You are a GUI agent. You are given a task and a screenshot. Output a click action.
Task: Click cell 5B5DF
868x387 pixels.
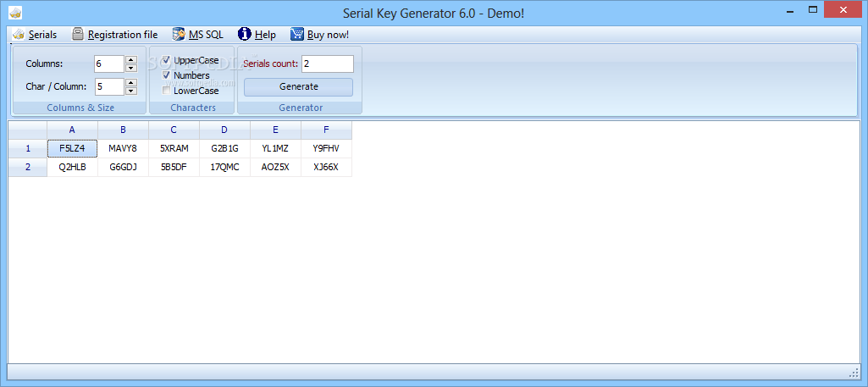174,167
